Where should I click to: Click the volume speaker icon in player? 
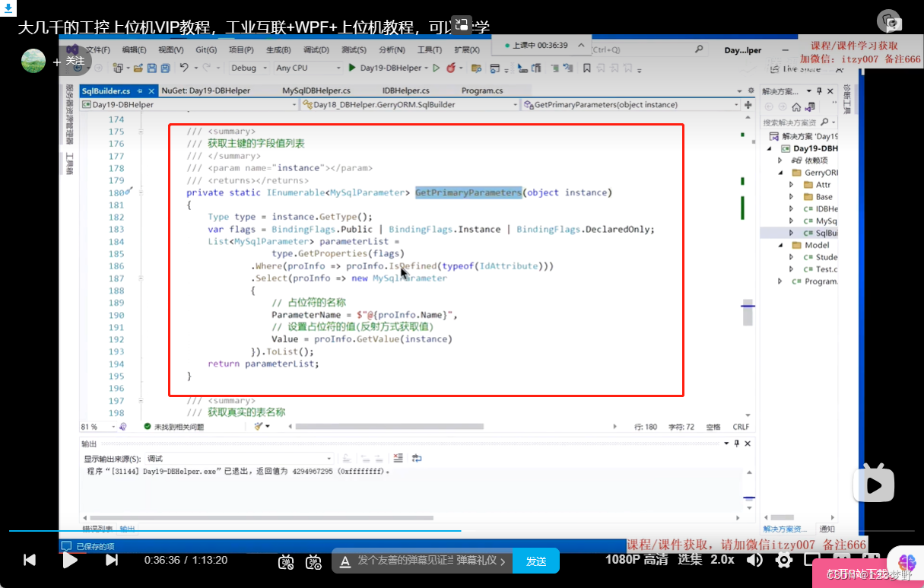point(754,560)
